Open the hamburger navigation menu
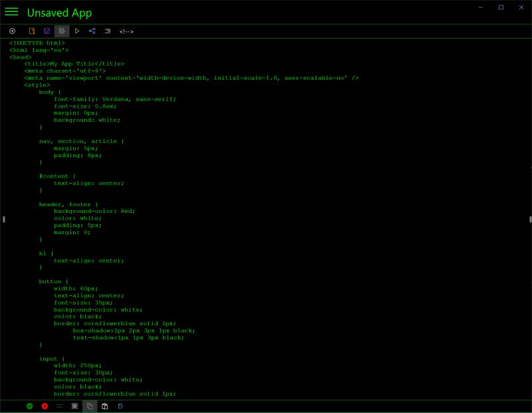This screenshot has height=413, width=532. coord(11,12)
